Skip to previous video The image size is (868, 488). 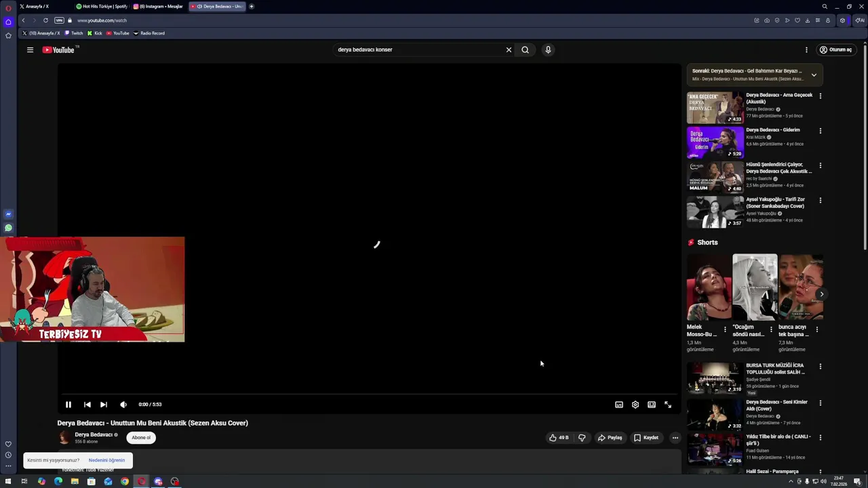[x=87, y=405]
